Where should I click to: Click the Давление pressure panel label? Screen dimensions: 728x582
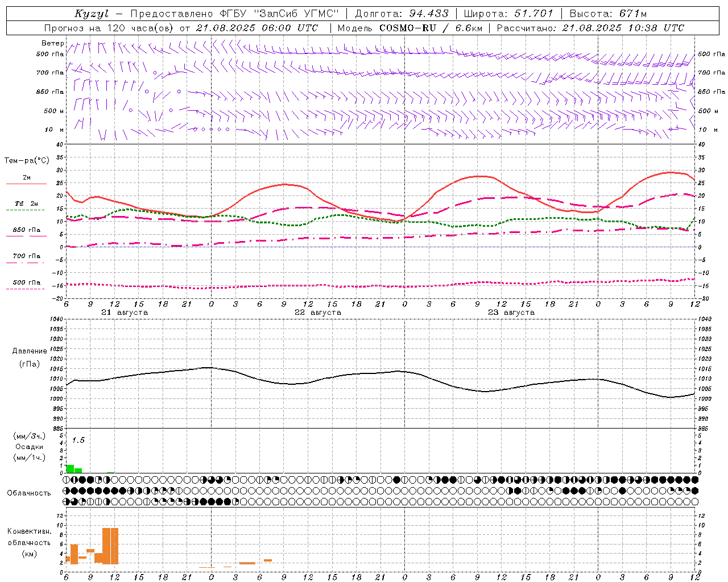(x=30, y=351)
